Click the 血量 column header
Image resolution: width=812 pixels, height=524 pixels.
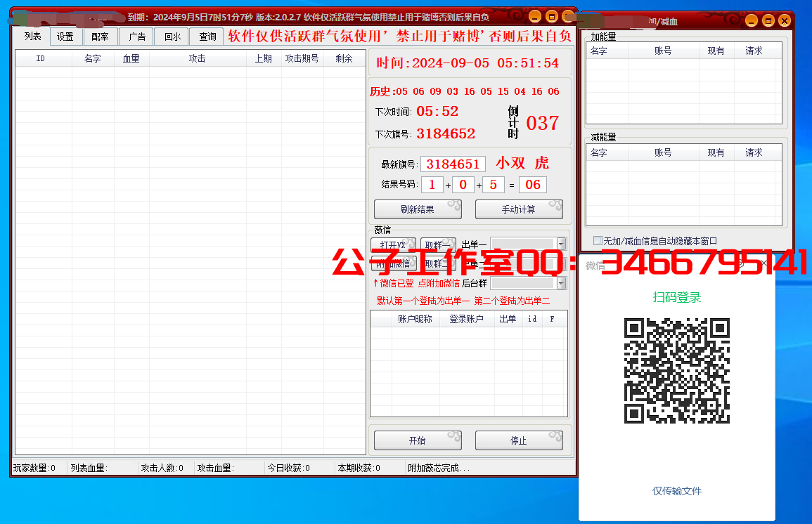pyautogui.click(x=131, y=58)
